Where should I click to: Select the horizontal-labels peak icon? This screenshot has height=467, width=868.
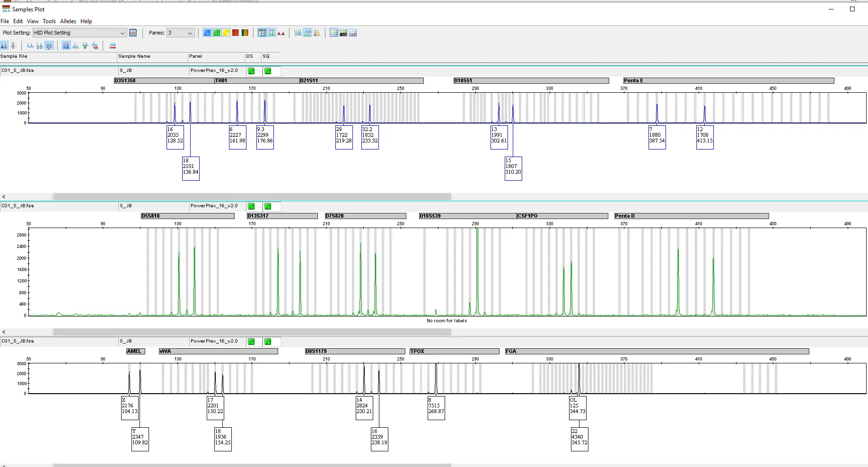[x=40, y=45]
